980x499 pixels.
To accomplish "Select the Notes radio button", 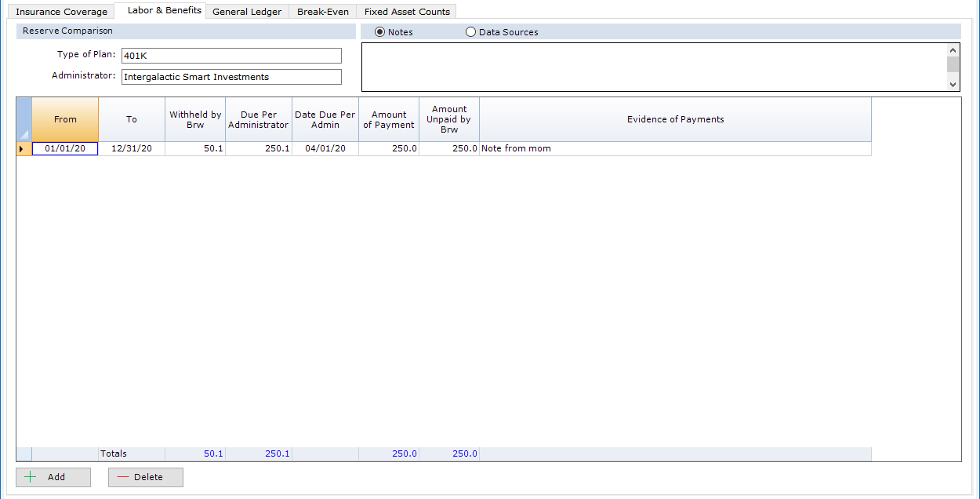I will (x=380, y=32).
